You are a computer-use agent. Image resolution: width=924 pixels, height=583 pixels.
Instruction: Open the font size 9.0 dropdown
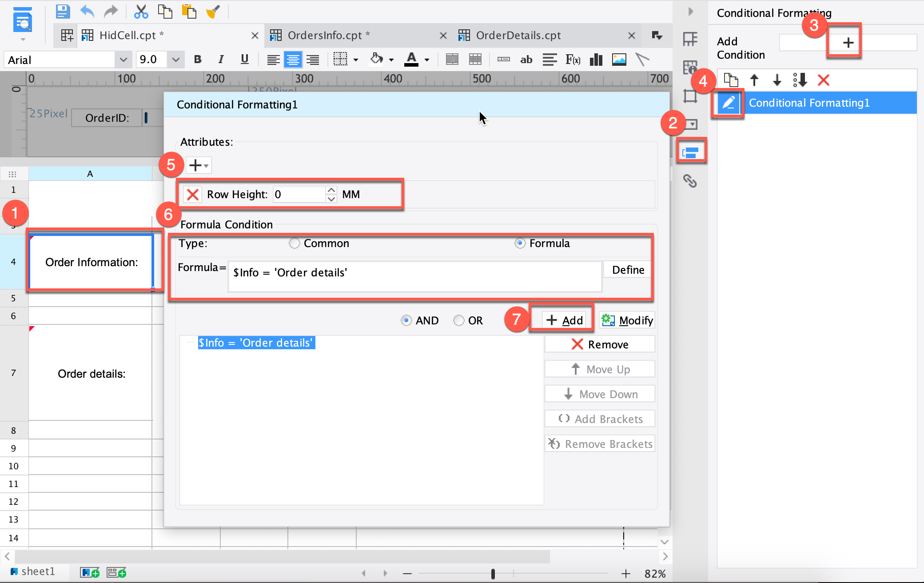[176, 59]
